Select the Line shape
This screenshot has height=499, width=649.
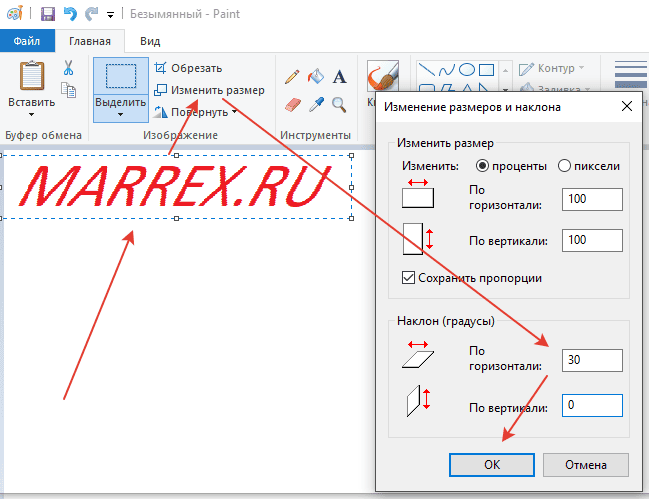point(426,70)
